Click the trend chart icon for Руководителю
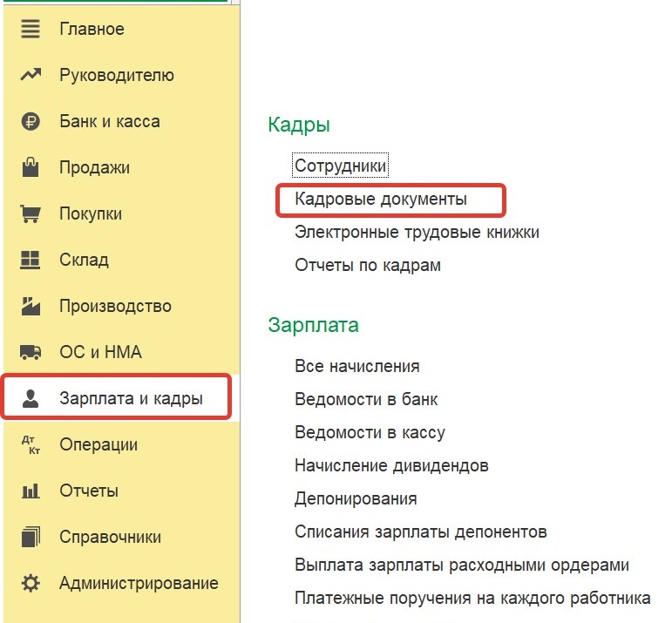 pos(31,75)
